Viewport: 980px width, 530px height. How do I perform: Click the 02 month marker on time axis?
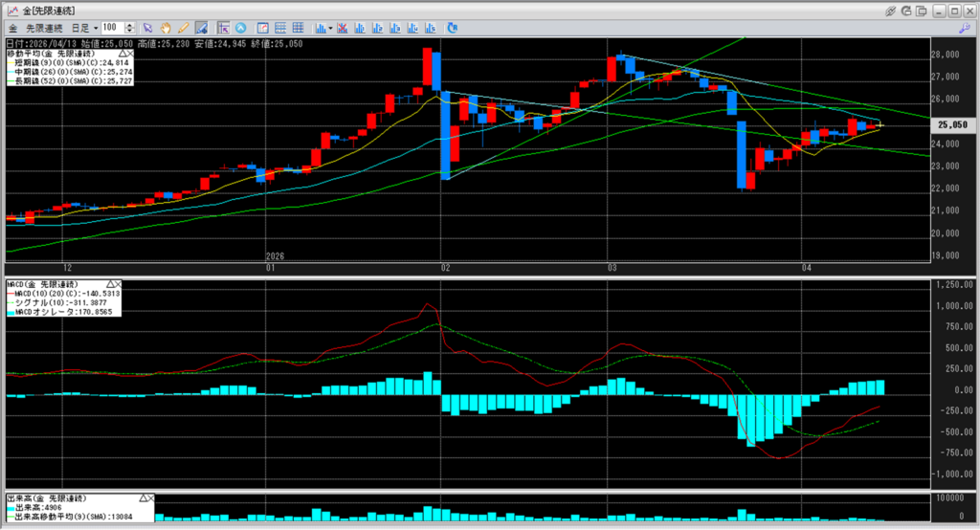[x=445, y=268]
